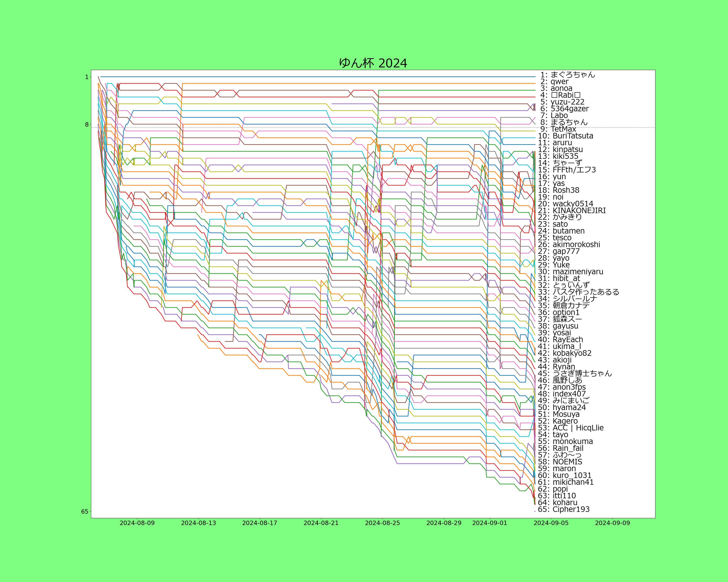This screenshot has width=728, height=582.
Task: Select the rank 1 まぐろちゃん label
Action: (567, 75)
